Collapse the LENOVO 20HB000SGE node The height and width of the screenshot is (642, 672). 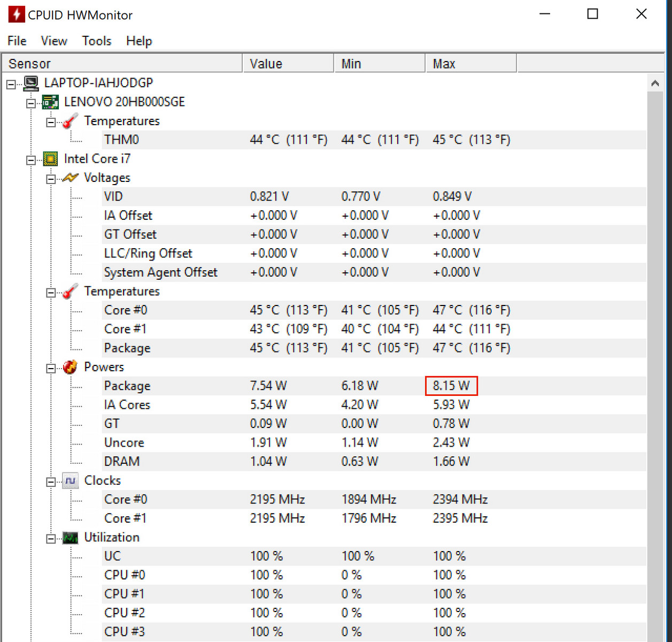tap(31, 103)
